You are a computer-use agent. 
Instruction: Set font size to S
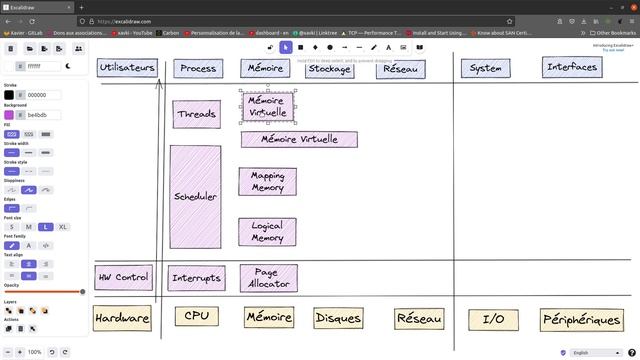[x=12, y=227]
